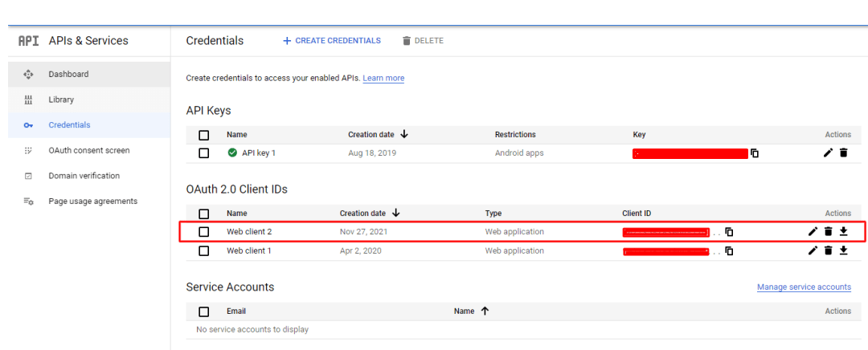
Task: Open the Web client 2 name
Action: pyautogui.click(x=249, y=232)
